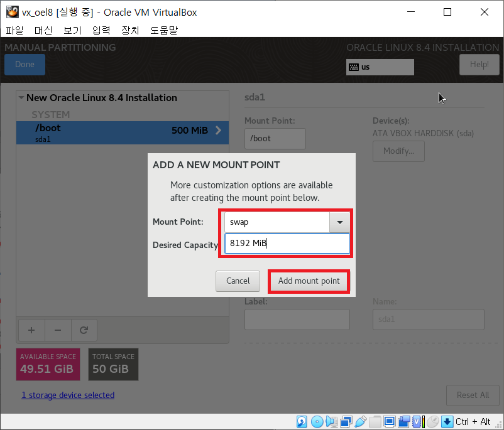The height and width of the screenshot is (430, 504).
Task: Minimize the VirtualBox window
Action: (411, 12)
